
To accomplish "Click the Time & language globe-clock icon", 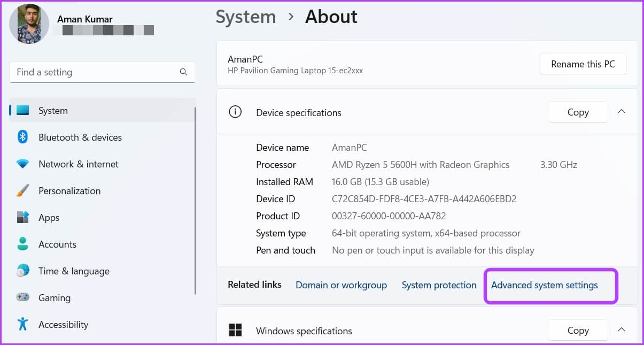I will click(x=22, y=271).
